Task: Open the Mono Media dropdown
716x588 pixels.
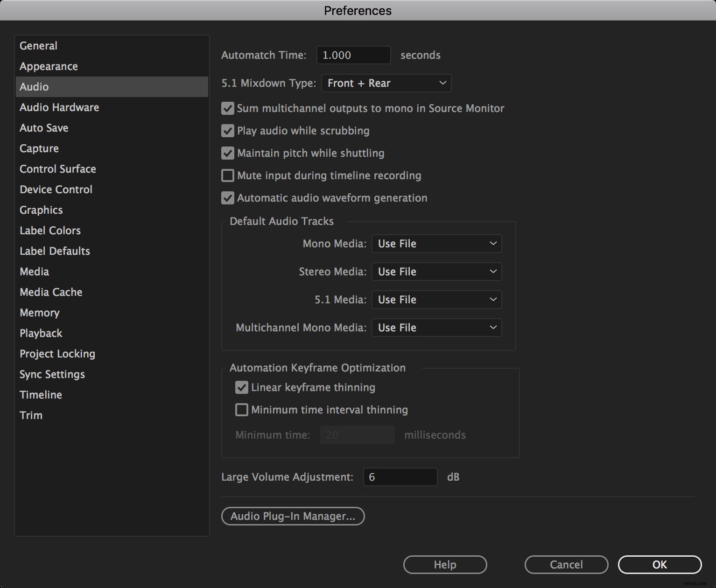Action: (x=436, y=243)
